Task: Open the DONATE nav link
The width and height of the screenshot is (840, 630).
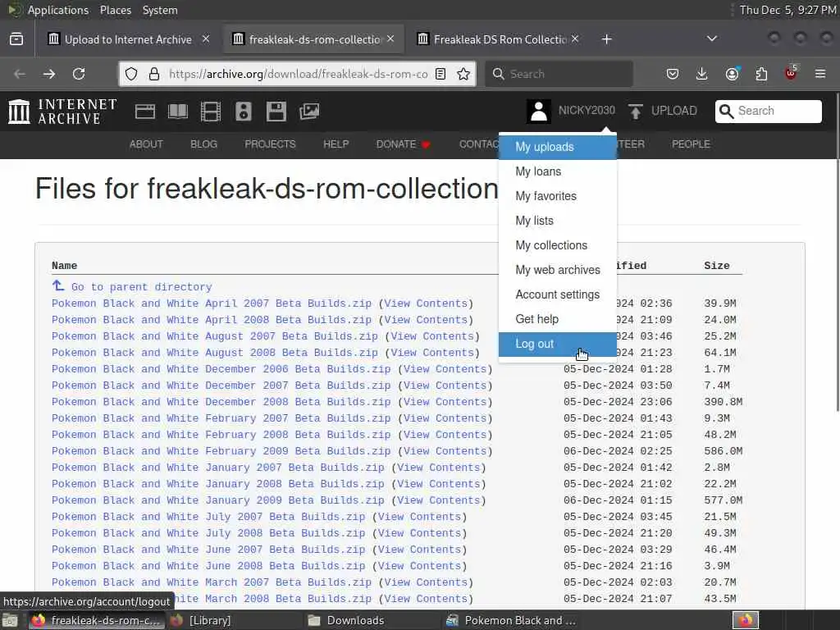Action: [x=403, y=144]
